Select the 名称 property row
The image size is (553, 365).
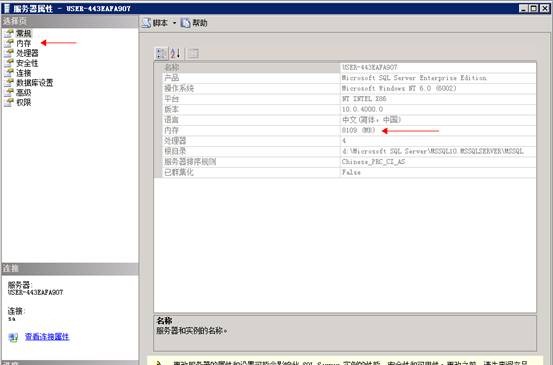click(346, 67)
